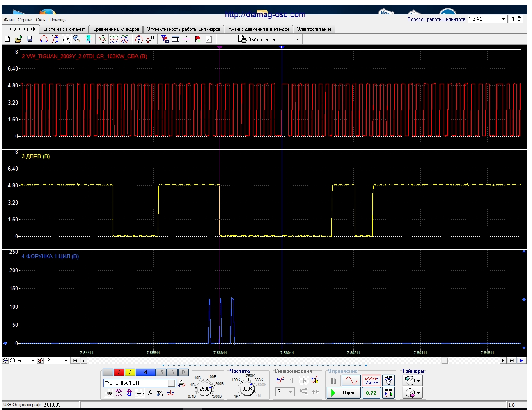Open the first Таймеры dropdown

point(418,381)
